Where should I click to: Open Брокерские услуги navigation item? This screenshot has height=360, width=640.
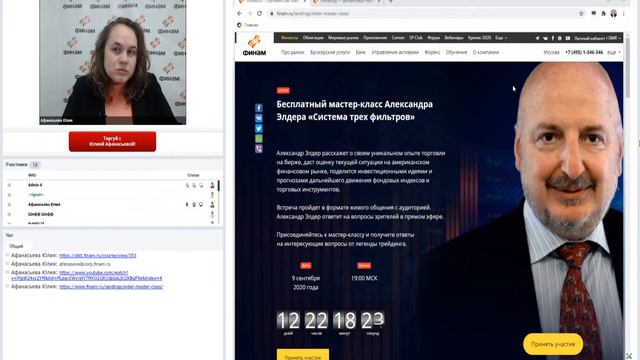pyautogui.click(x=330, y=52)
